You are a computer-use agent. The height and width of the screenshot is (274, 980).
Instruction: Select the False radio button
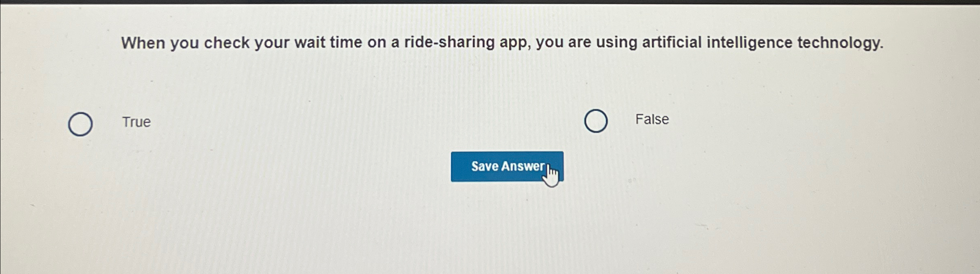click(596, 121)
